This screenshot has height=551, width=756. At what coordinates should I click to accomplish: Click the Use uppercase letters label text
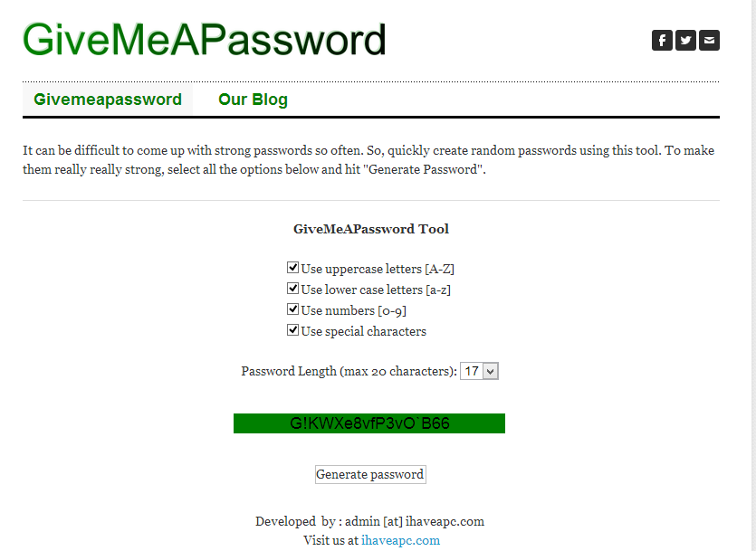378,269
